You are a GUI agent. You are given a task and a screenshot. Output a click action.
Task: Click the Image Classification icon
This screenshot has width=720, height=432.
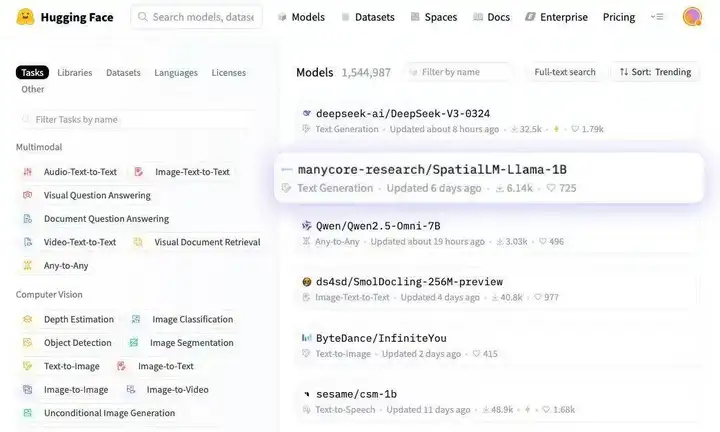pyautogui.click(x=136, y=319)
